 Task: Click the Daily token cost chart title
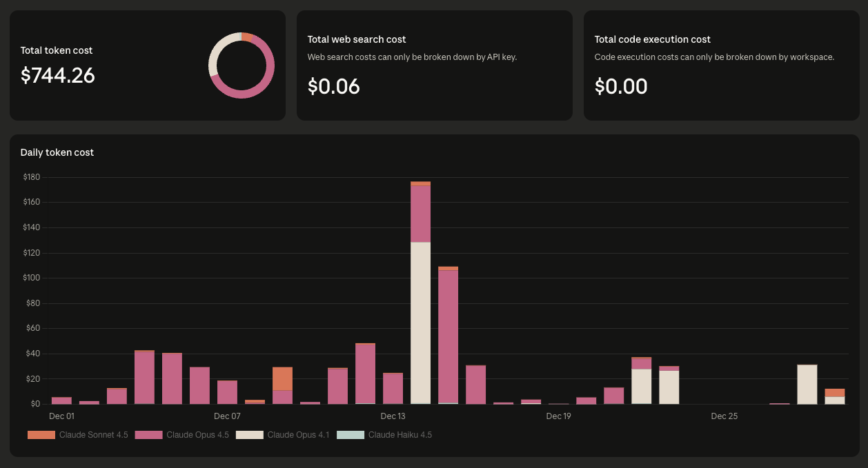57,152
